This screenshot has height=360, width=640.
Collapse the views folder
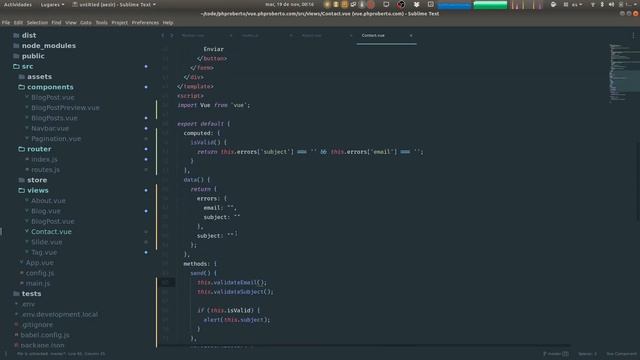pyautogui.click(x=38, y=190)
